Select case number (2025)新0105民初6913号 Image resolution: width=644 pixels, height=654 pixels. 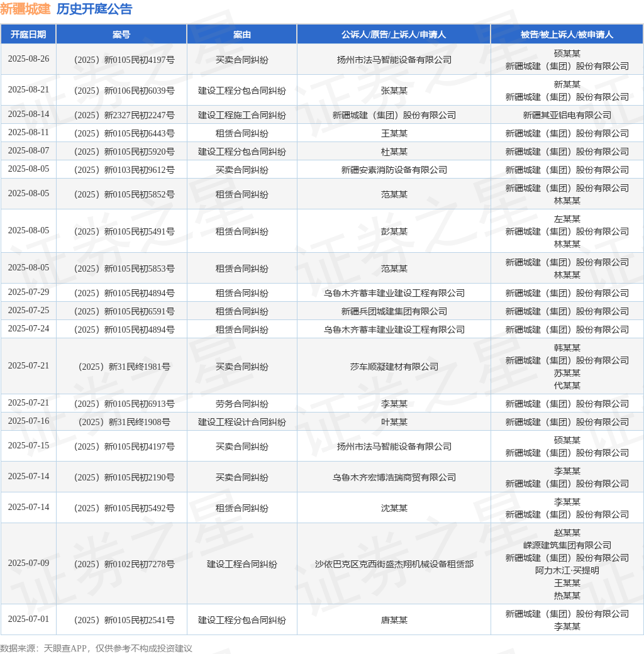tap(125, 404)
